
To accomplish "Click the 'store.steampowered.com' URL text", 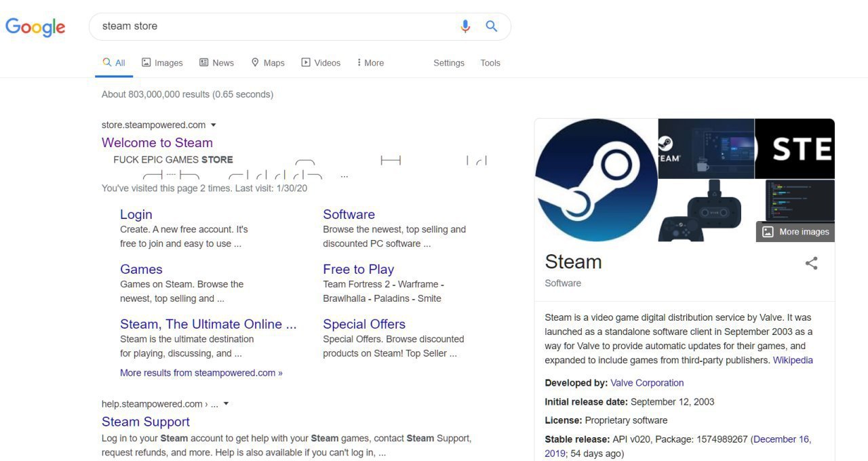I will tap(154, 125).
